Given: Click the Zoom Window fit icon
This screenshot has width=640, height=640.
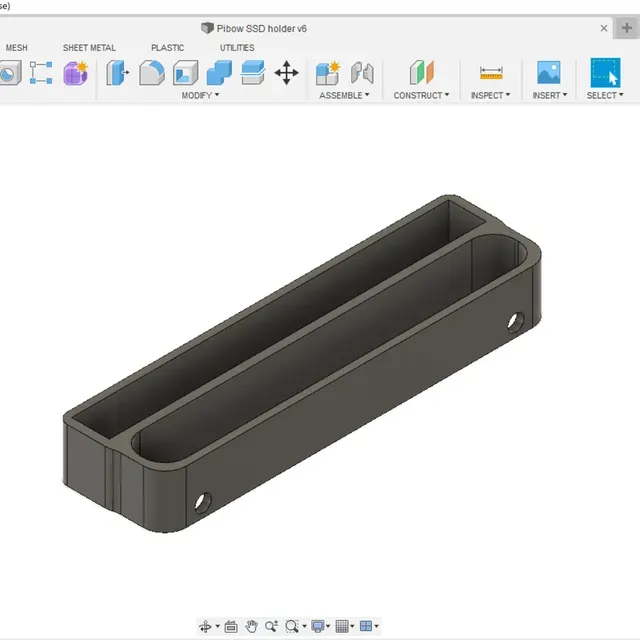Looking at the screenshot, I should coord(291,626).
